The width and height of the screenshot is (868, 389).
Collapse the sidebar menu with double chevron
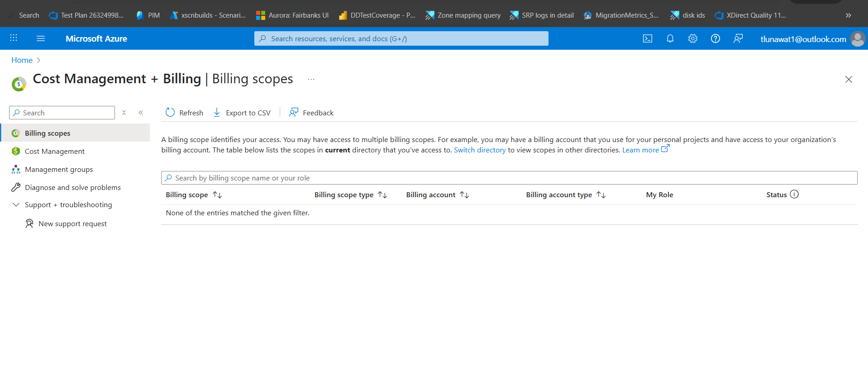[141, 113]
